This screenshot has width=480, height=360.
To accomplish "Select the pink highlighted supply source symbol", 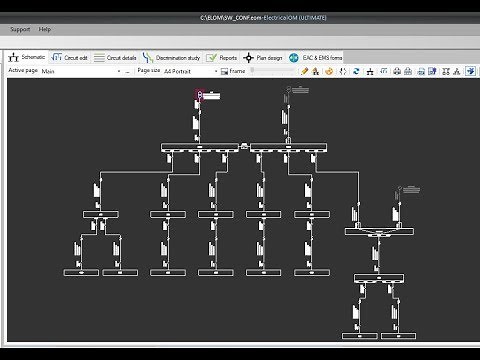I will pyautogui.click(x=200, y=95).
